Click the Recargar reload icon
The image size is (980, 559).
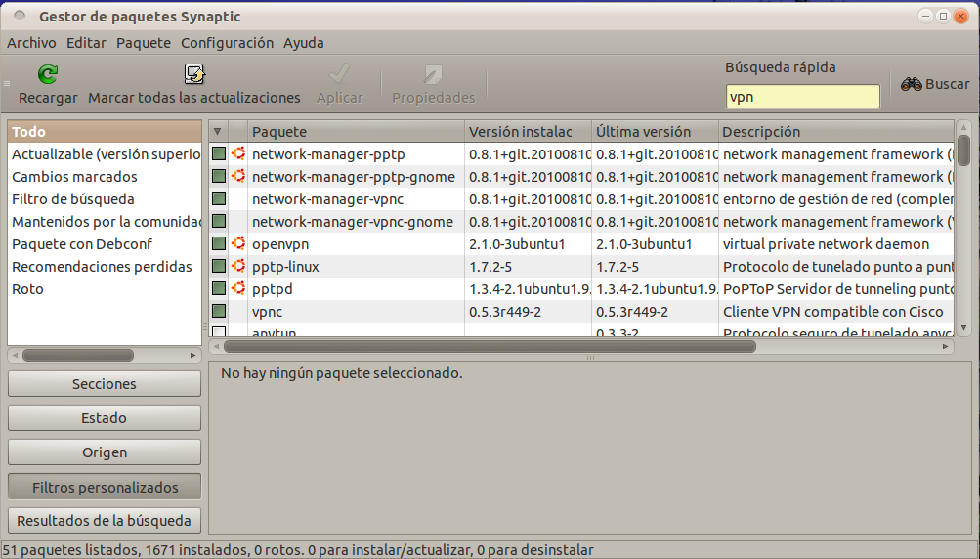[48, 74]
